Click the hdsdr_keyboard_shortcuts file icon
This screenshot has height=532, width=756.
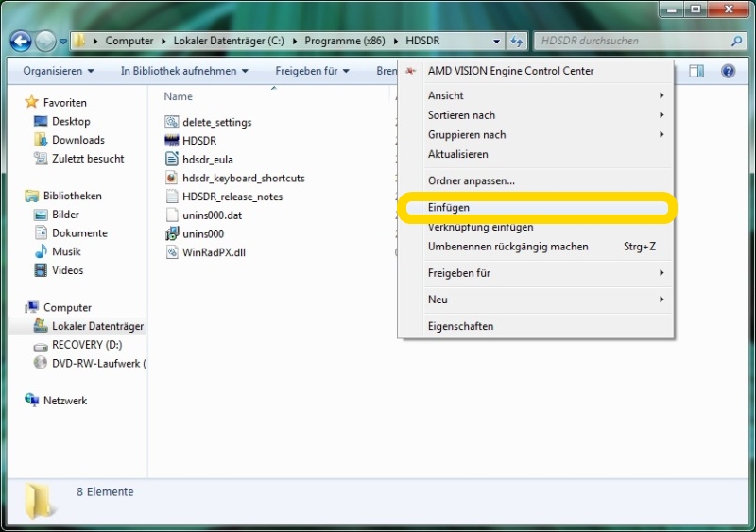pos(172,178)
